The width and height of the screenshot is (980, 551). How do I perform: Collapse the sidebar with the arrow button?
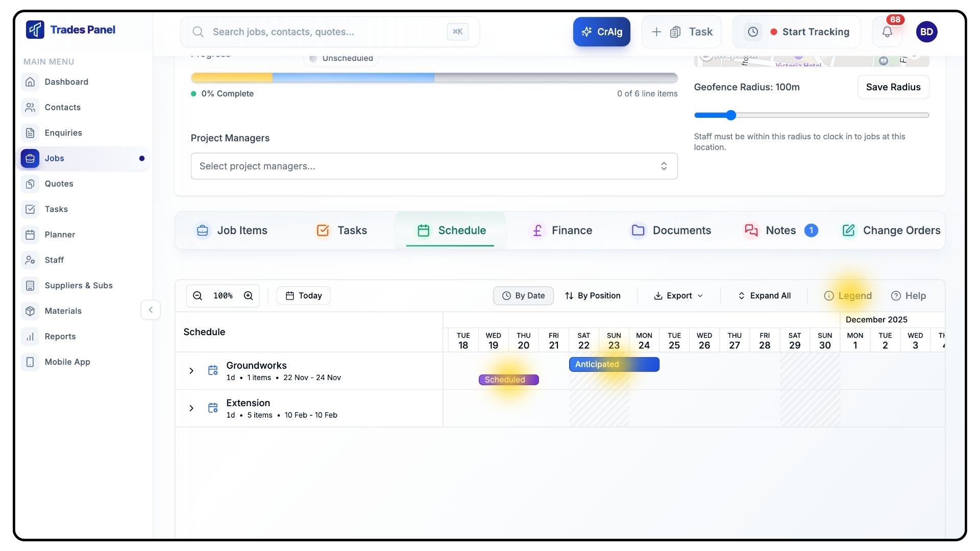(x=151, y=310)
